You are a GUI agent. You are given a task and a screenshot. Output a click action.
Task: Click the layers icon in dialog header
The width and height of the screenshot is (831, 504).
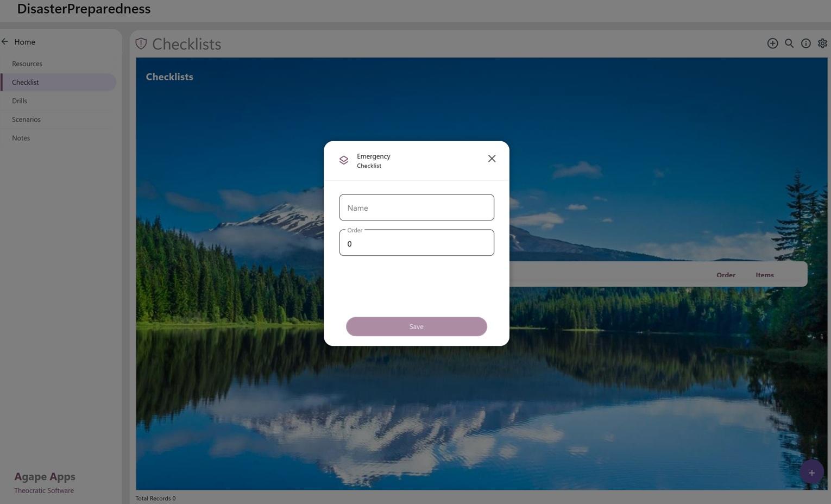coord(344,160)
